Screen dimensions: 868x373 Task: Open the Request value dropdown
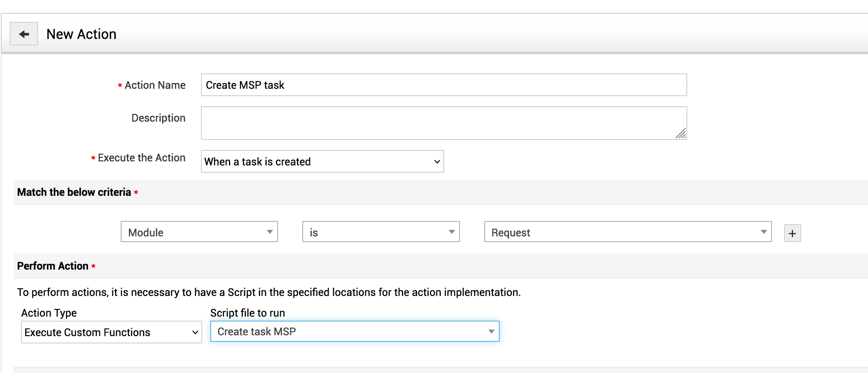pyautogui.click(x=627, y=232)
